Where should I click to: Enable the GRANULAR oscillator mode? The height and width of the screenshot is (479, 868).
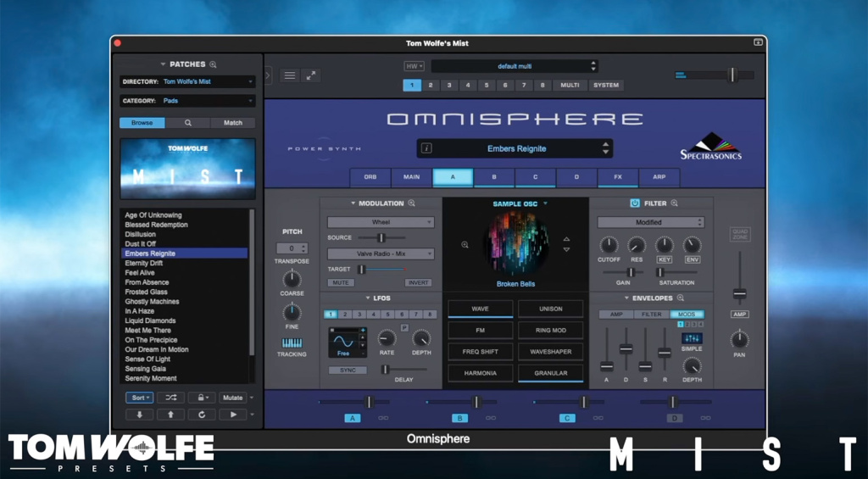click(550, 373)
